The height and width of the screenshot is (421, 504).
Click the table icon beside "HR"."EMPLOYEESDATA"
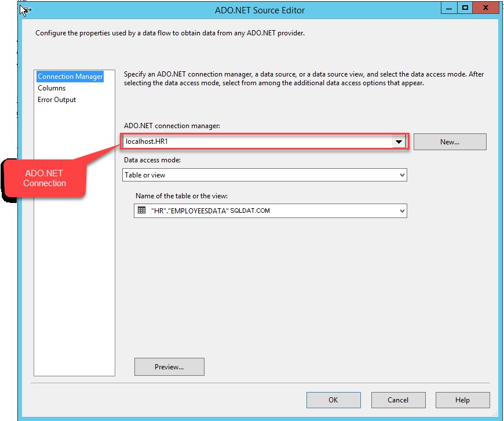coord(141,210)
